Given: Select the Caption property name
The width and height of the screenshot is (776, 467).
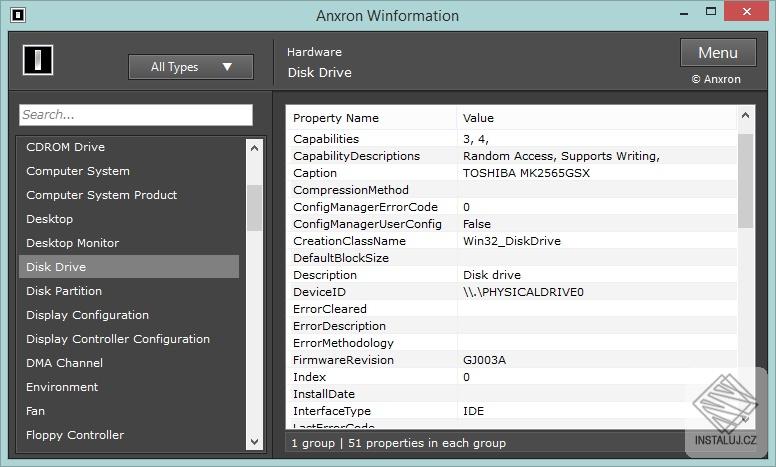Looking at the screenshot, I should (315, 173).
